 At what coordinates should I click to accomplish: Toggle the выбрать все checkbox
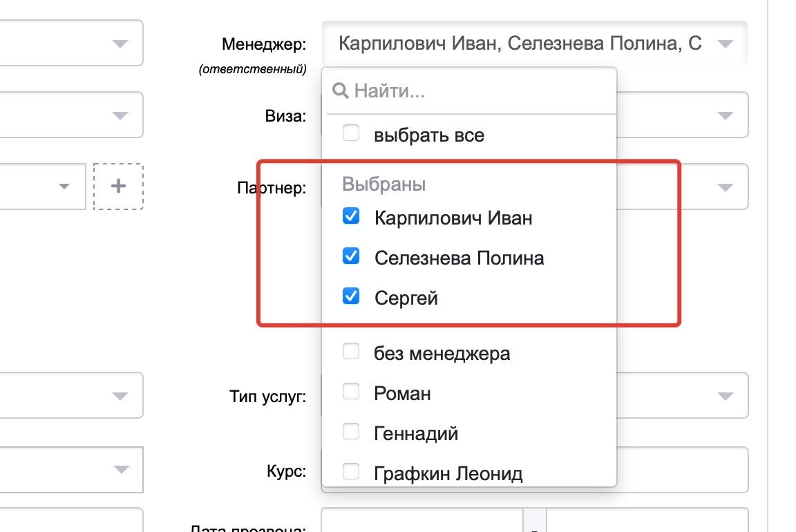351,133
